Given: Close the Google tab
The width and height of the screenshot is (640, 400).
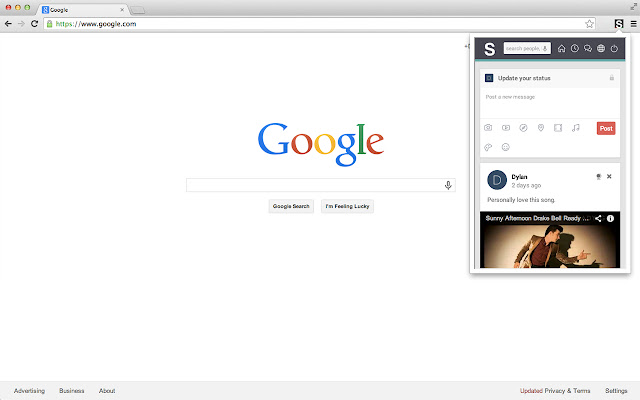Looking at the screenshot, I should point(122,9).
